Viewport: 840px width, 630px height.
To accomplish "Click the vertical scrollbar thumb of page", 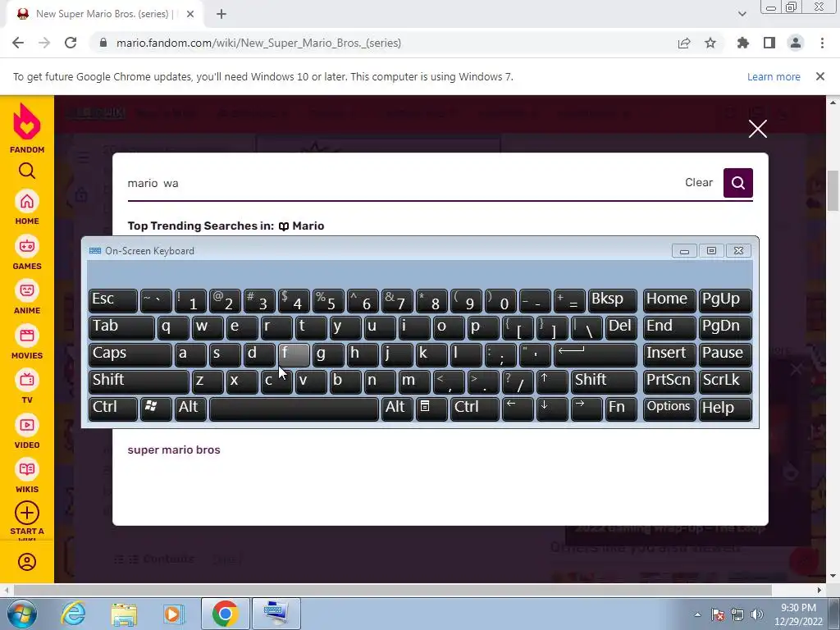I will point(833,190).
